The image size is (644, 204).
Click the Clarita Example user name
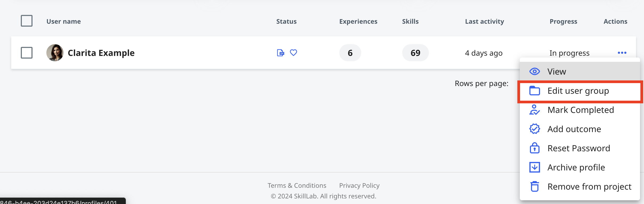[101, 53]
